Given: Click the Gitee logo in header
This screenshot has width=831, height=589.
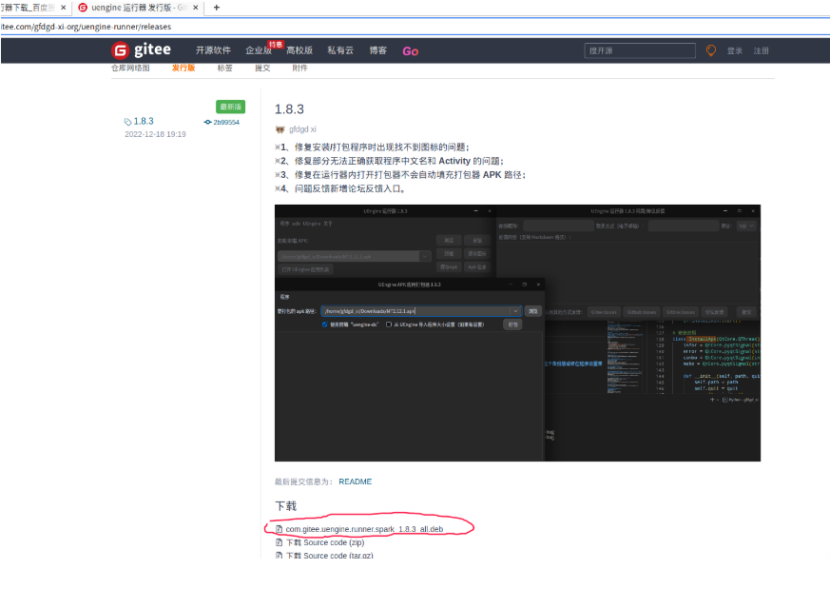Looking at the screenshot, I should (141, 50).
